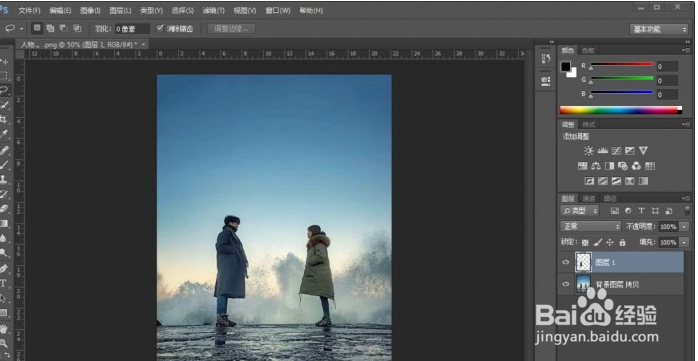Filter layers by type layers (T)

[x=641, y=211]
